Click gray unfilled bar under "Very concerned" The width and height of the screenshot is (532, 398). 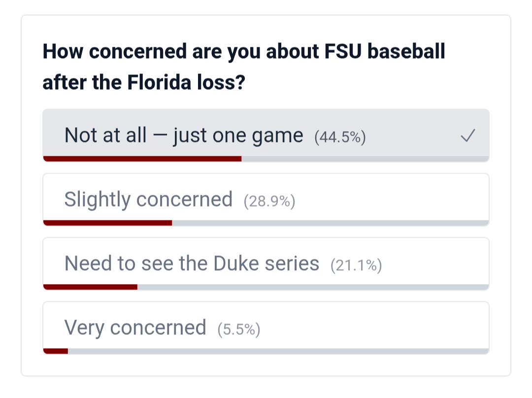pos(278,351)
